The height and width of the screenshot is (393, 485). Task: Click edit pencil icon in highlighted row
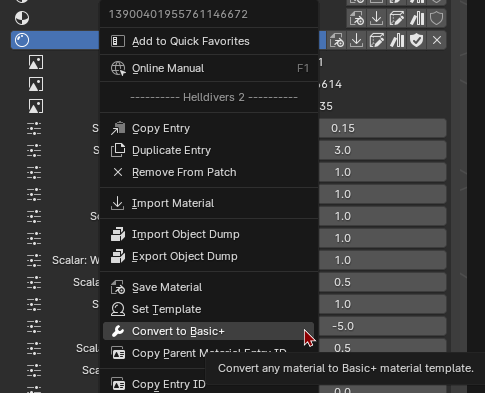tap(377, 40)
